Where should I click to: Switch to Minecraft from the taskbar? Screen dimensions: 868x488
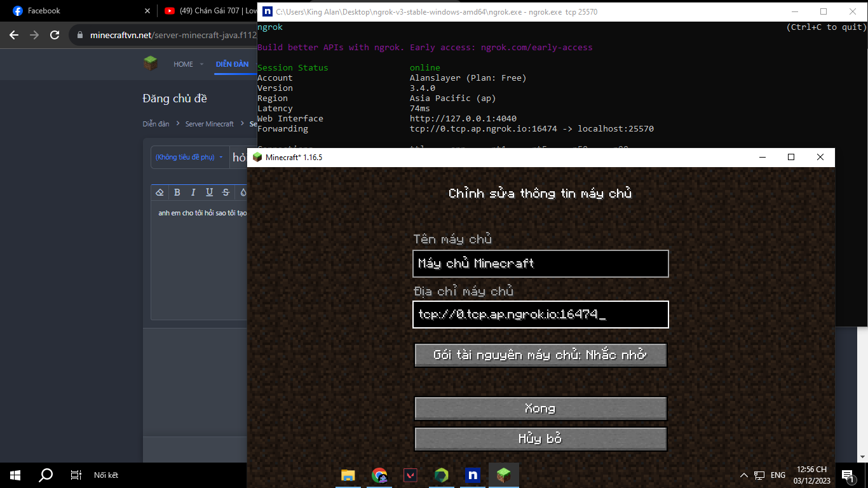[504, 475]
